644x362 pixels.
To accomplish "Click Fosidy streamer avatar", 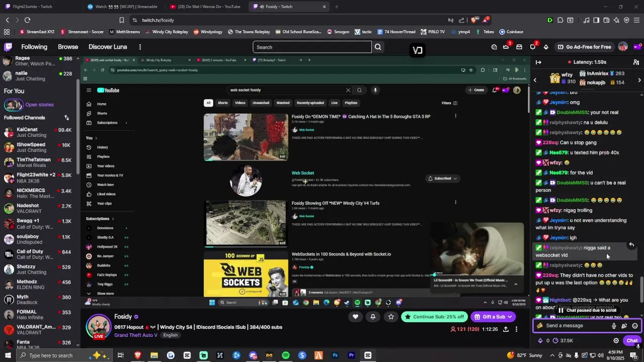I will 99,327.
